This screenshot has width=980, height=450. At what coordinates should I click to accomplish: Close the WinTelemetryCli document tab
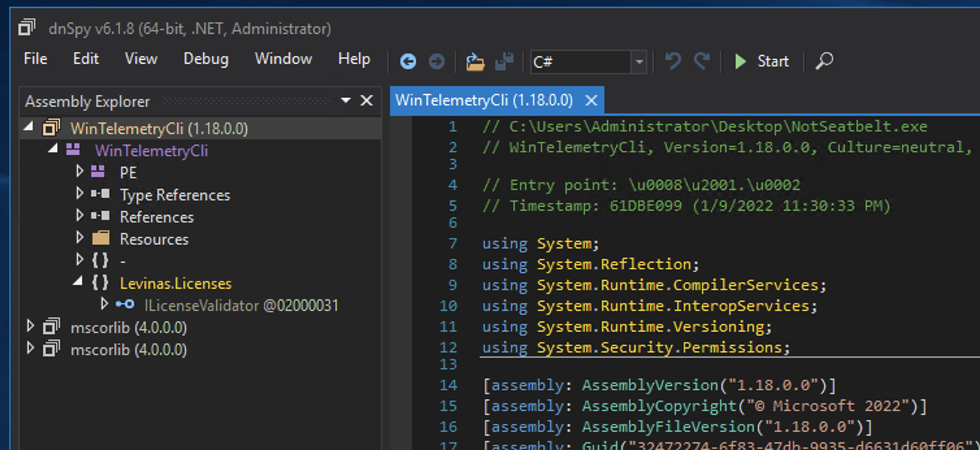click(591, 100)
